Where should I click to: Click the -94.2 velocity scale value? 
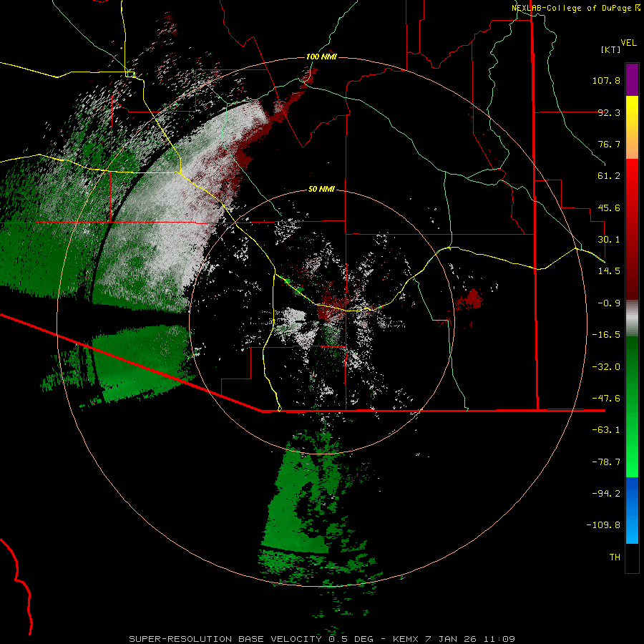tap(606, 493)
